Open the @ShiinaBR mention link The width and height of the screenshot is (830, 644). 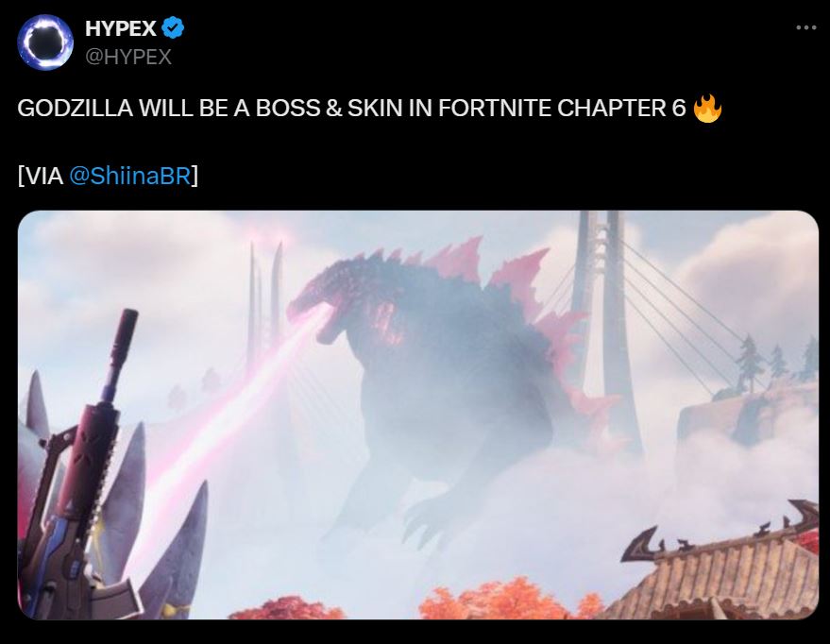(129, 176)
